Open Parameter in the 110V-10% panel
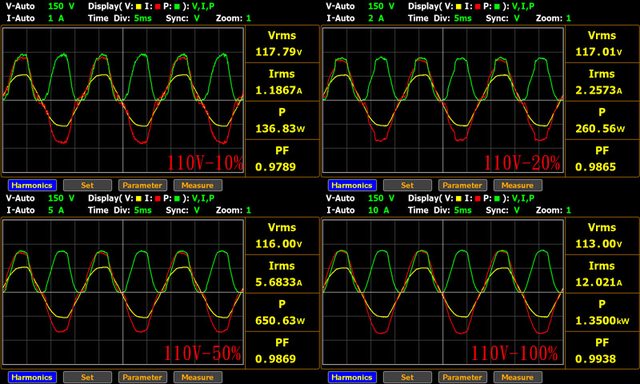The image size is (640, 384). point(142,185)
